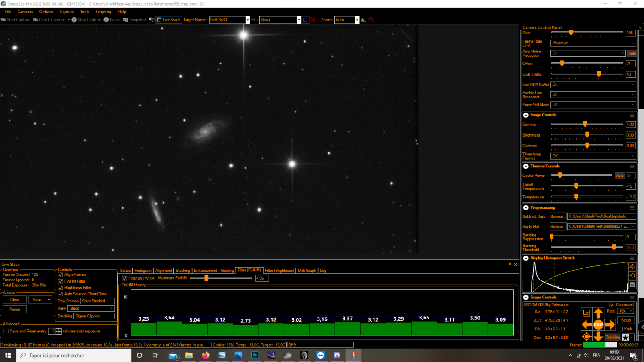Toggle the Connected checkbox in Scope Controls
The height and width of the screenshot is (362, 644).
click(x=612, y=305)
